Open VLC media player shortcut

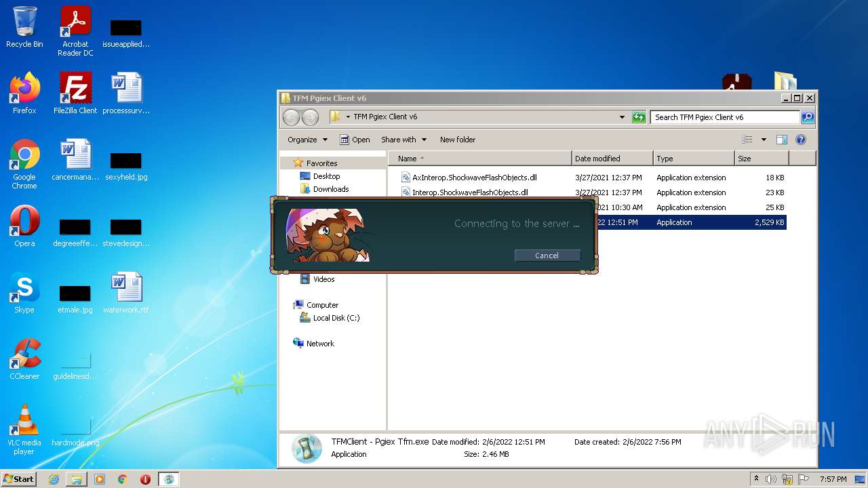[x=24, y=430]
